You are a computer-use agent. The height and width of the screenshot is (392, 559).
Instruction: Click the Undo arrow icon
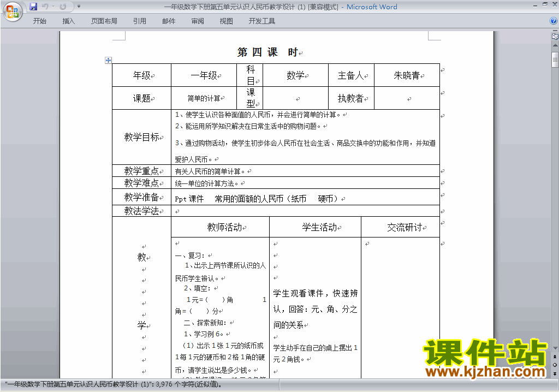(45, 7)
